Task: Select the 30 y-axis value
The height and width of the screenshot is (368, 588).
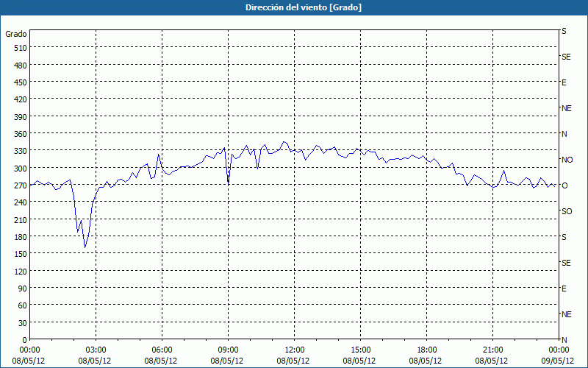Action: point(23,323)
